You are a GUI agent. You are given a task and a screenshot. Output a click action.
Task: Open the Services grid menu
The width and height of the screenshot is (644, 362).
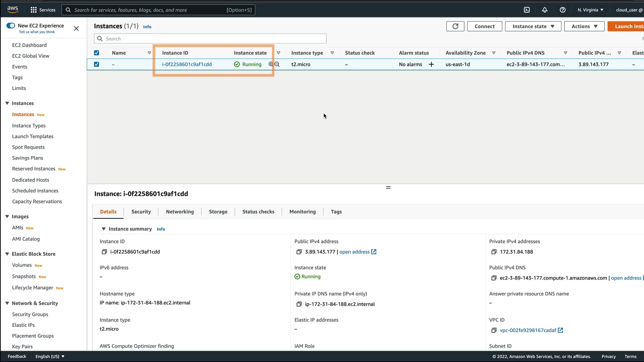pyautogui.click(x=34, y=10)
